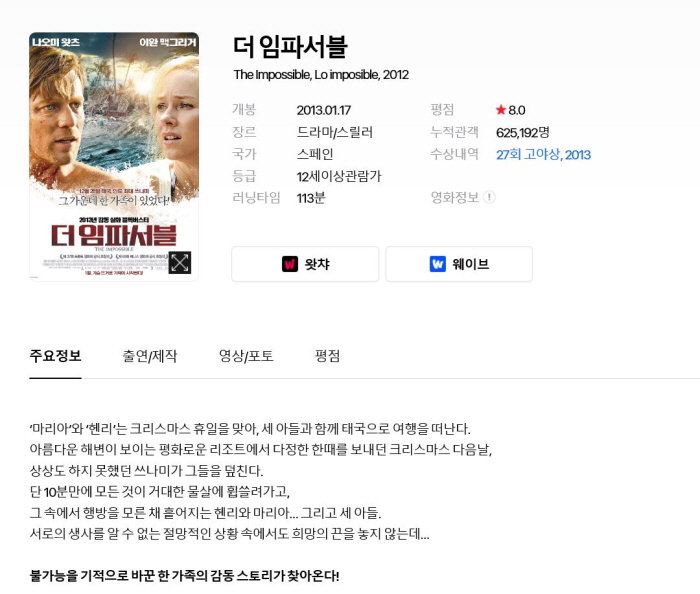Click the bold tagline at synopsis bottom
This screenshot has width=700, height=594.
coord(184,575)
